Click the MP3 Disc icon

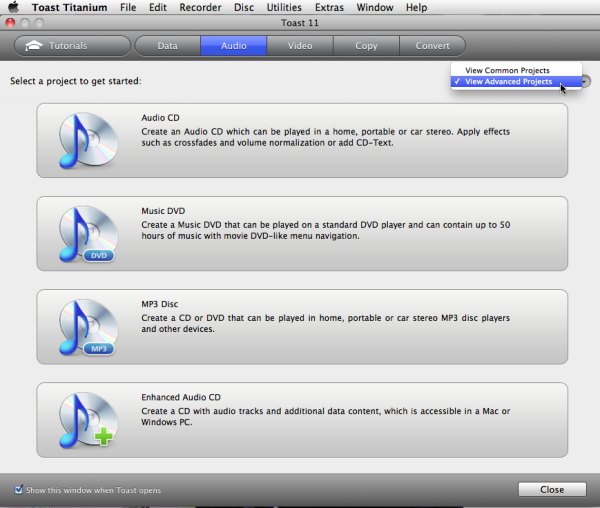tap(88, 327)
